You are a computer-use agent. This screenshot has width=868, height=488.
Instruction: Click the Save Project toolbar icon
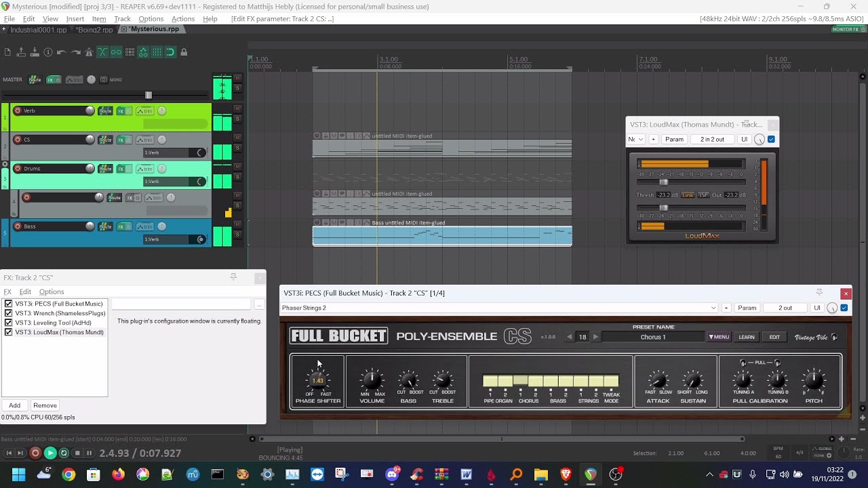35,52
